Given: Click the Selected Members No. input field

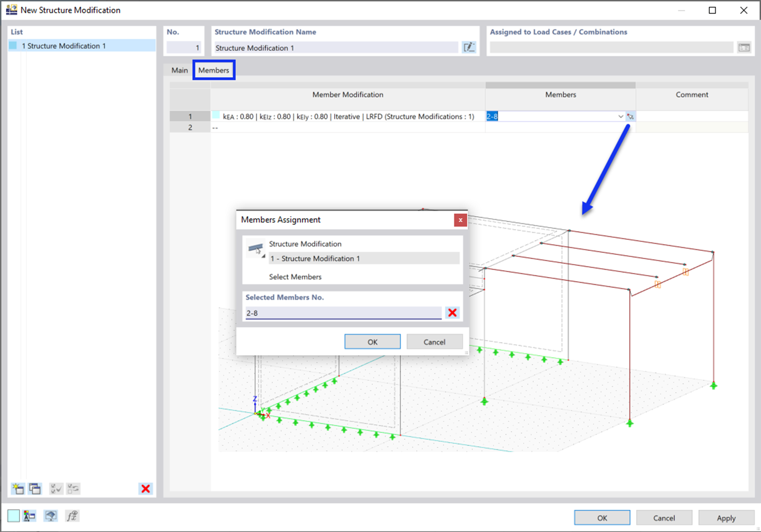Looking at the screenshot, I should [343, 313].
